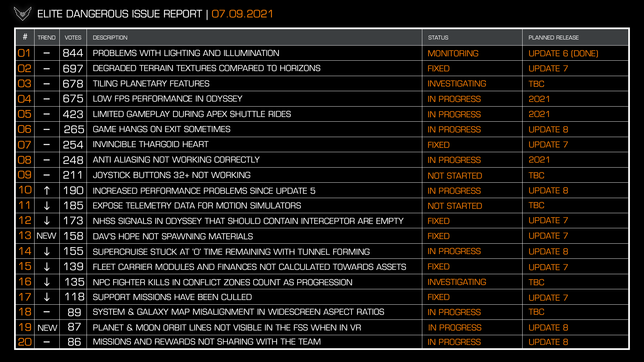The width and height of the screenshot is (644, 362).
Task: Click INVESTIGATING status in row 16
Action: pyautogui.click(x=457, y=282)
